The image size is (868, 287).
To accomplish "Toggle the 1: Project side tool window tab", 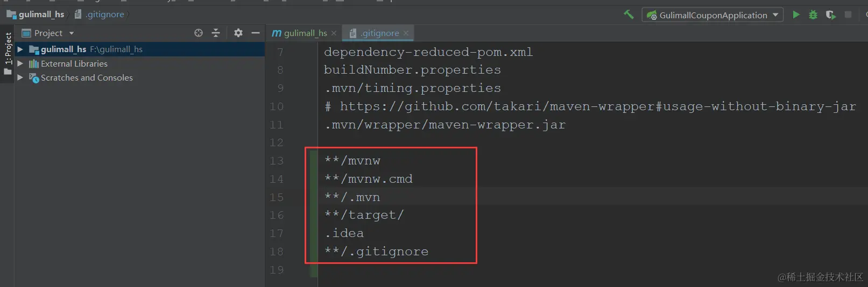I will 8,53.
